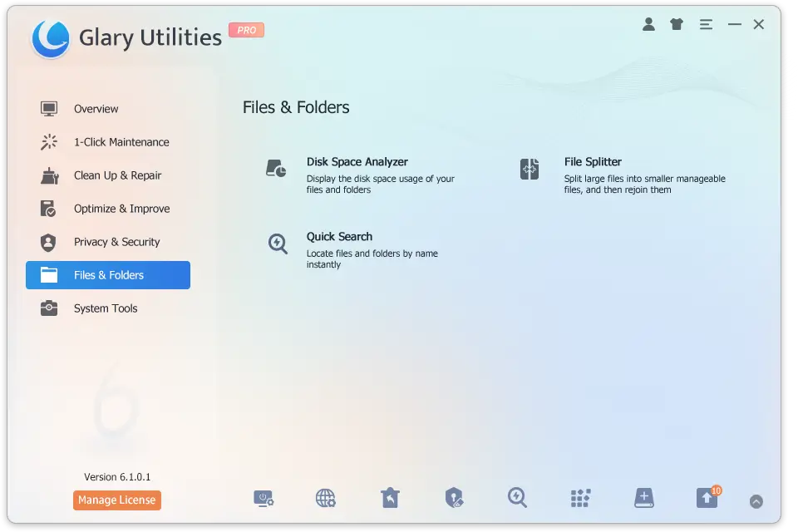Expand the bottom toolbar with the chevron

pyautogui.click(x=756, y=501)
